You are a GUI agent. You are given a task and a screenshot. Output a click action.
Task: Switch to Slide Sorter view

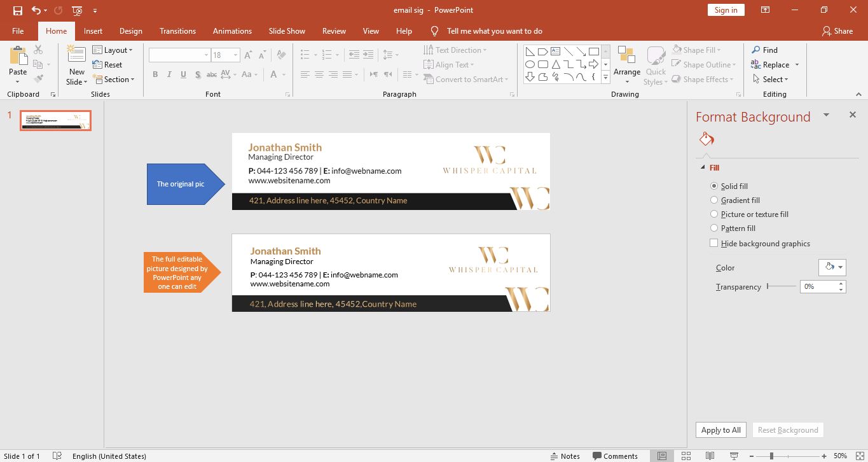pos(686,456)
